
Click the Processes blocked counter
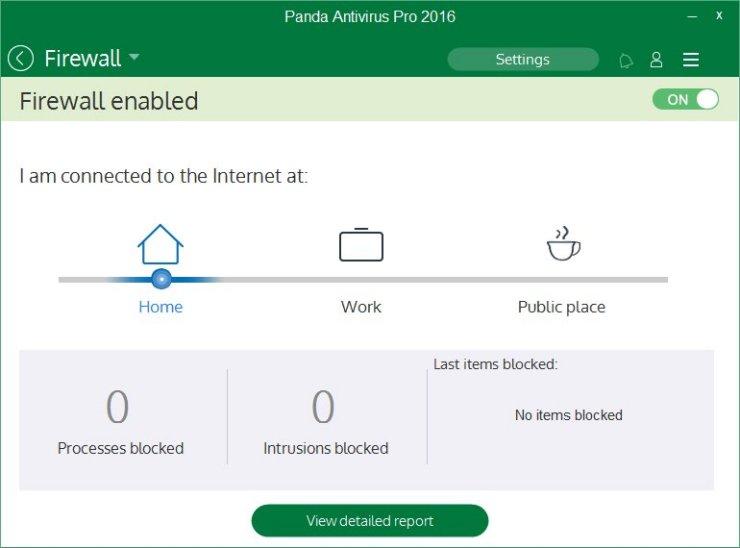click(119, 408)
